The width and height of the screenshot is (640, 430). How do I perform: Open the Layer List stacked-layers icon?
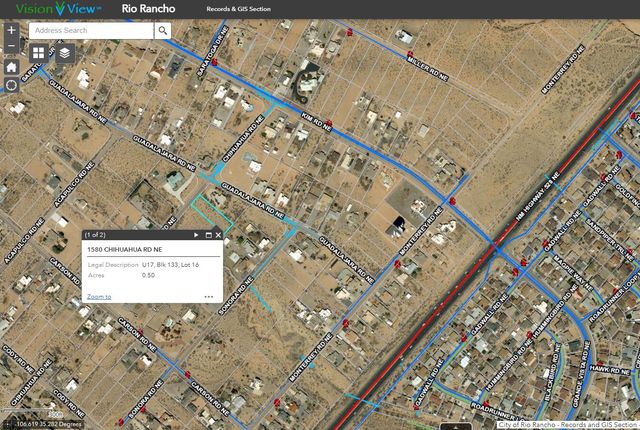(64, 53)
